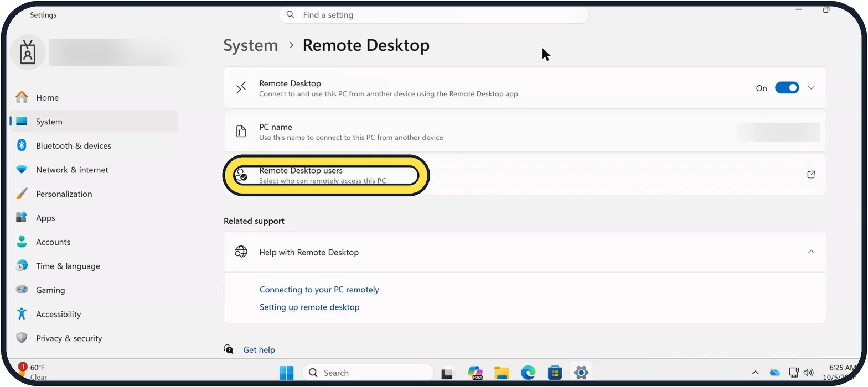Open Gaming settings

94,290
